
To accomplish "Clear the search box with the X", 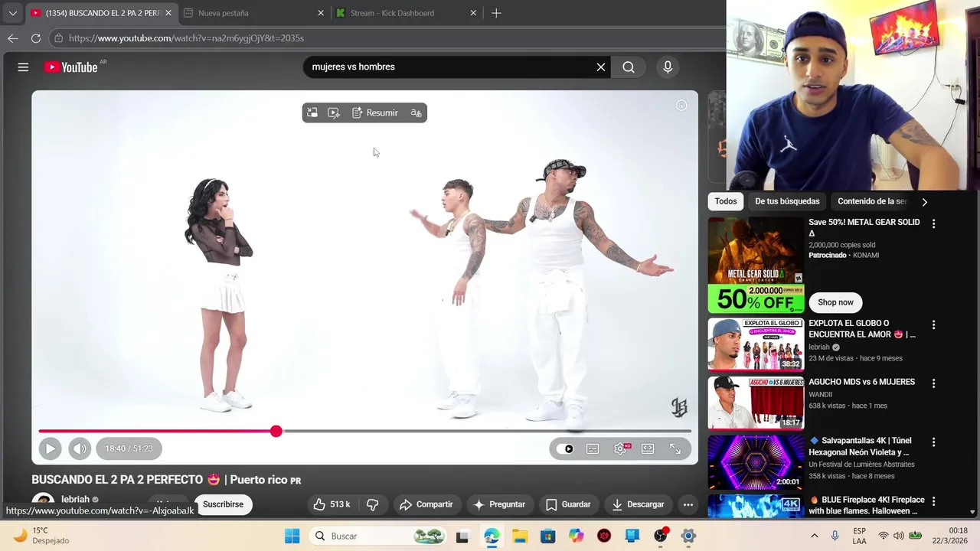I will [x=601, y=67].
